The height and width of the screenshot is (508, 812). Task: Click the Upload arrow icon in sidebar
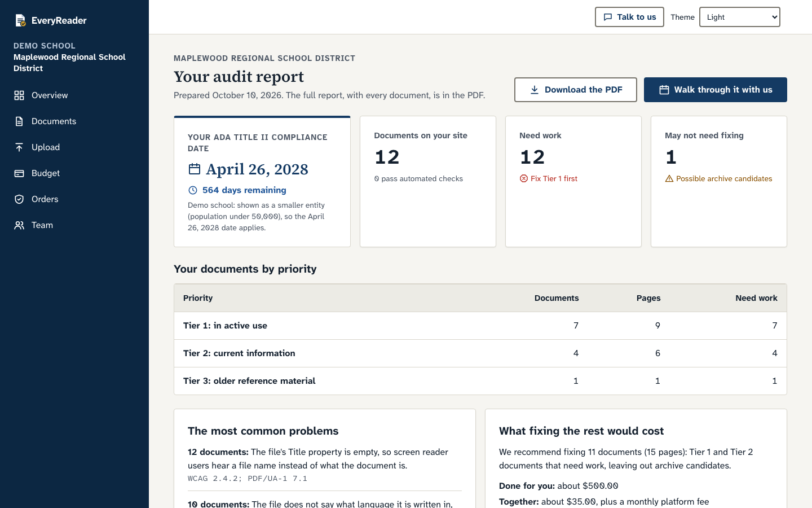tap(19, 147)
